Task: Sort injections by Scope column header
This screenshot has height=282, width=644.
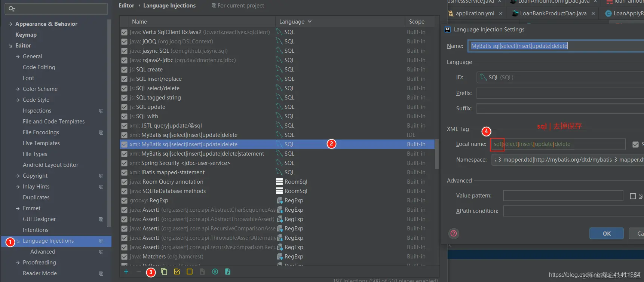Action: [419, 22]
